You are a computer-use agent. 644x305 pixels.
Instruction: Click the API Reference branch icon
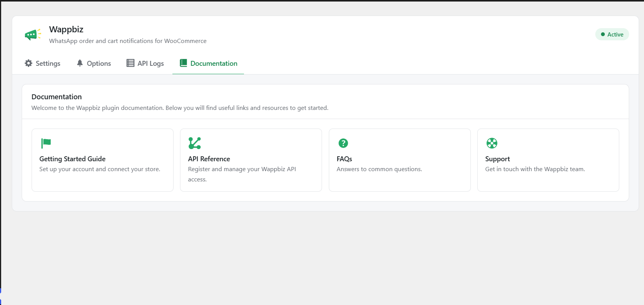click(x=194, y=143)
